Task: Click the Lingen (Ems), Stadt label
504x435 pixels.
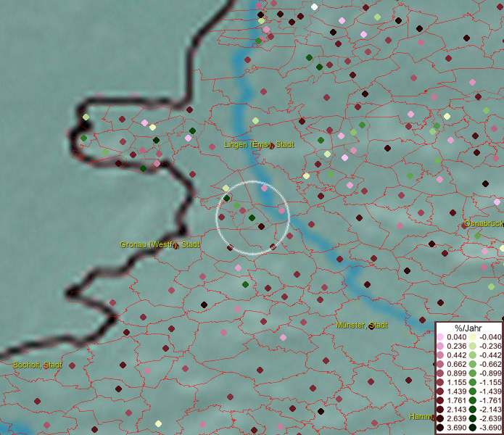Action: (258, 145)
